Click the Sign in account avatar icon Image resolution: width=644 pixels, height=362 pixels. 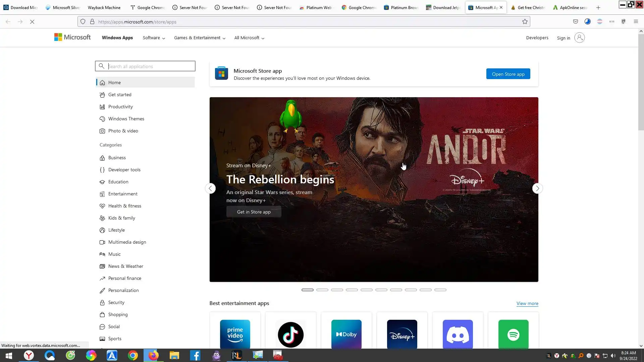[579, 38]
